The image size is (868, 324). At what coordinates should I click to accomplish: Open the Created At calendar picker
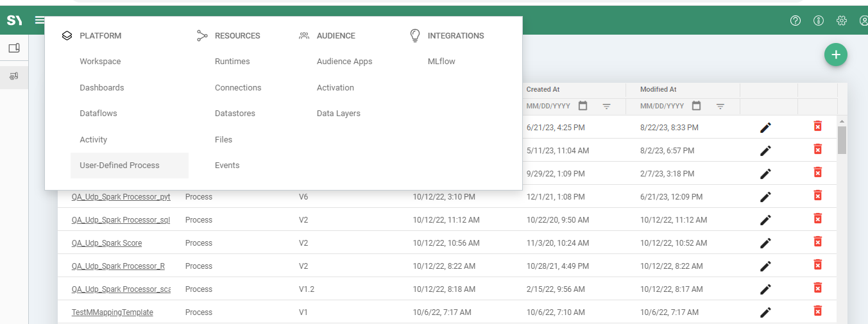(583, 106)
